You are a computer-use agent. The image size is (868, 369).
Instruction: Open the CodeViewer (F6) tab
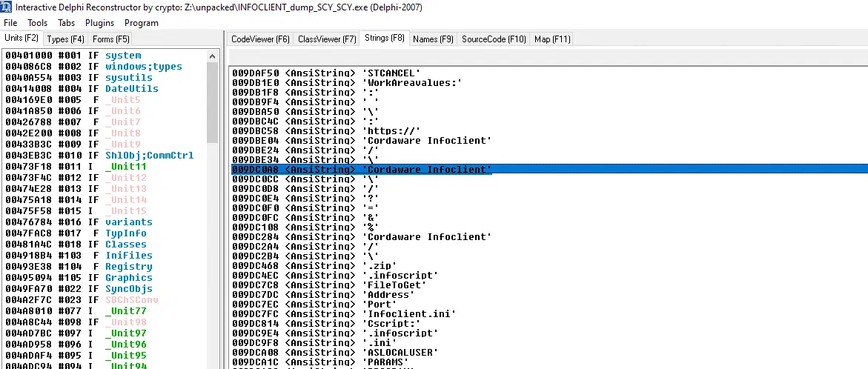coord(260,39)
